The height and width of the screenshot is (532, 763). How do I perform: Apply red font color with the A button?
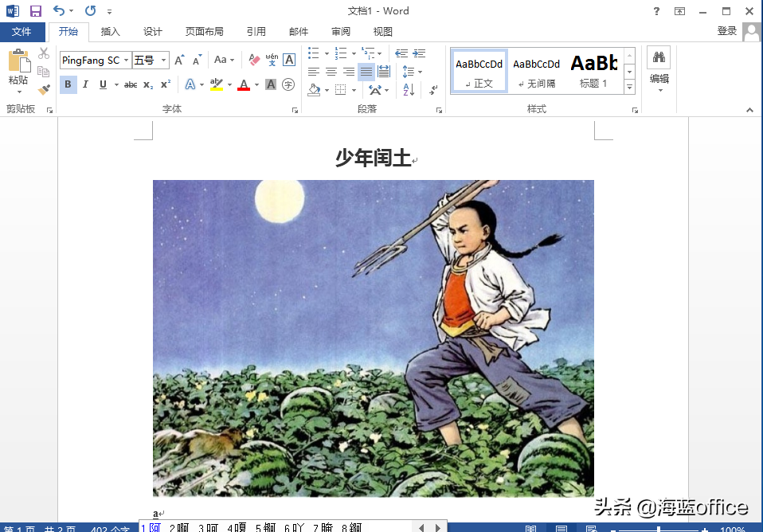[x=244, y=84]
